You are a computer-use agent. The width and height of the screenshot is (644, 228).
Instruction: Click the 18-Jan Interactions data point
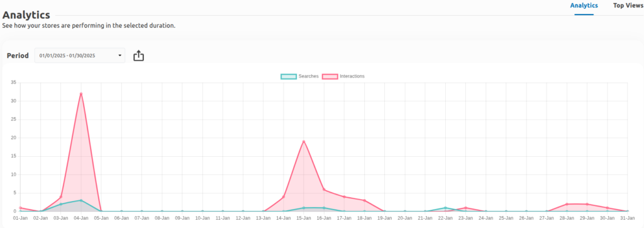(x=364, y=200)
